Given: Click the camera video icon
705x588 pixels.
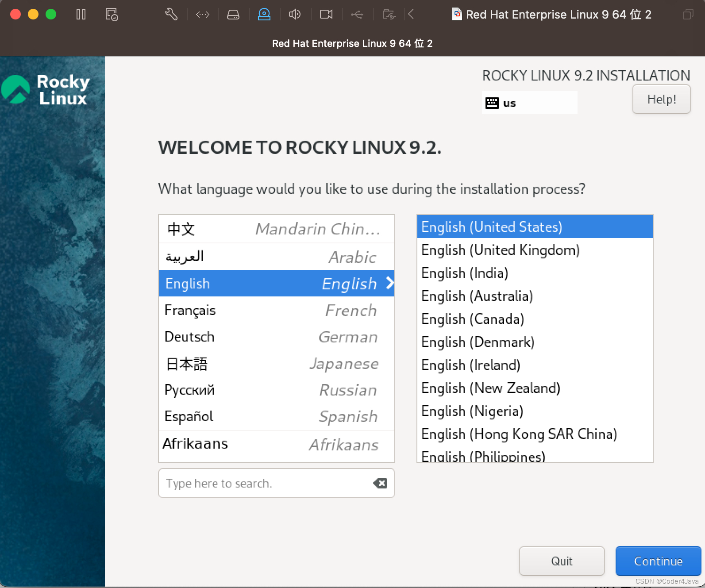Looking at the screenshot, I should pos(326,15).
